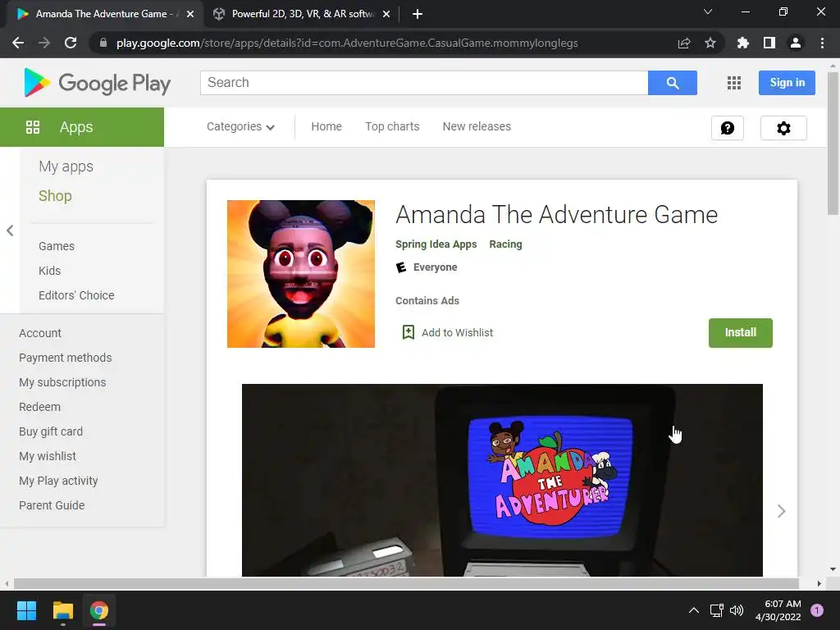Click the Chrome icon in the taskbar
This screenshot has width=840, height=630.
click(x=99, y=610)
